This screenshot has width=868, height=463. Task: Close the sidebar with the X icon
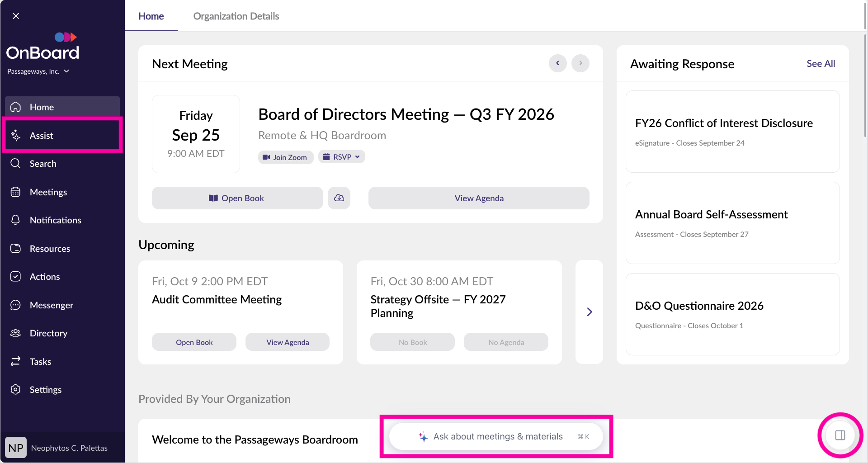16,16
